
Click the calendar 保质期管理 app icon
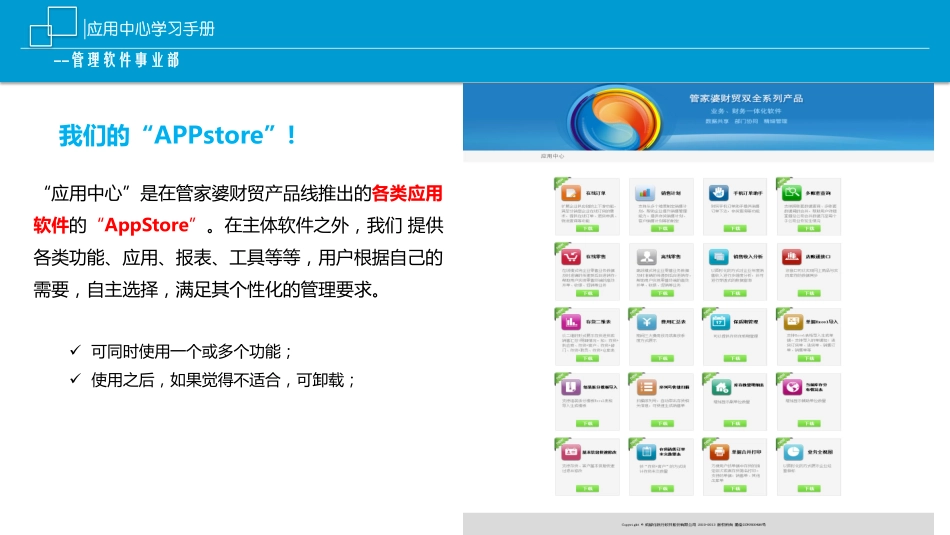(720, 322)
